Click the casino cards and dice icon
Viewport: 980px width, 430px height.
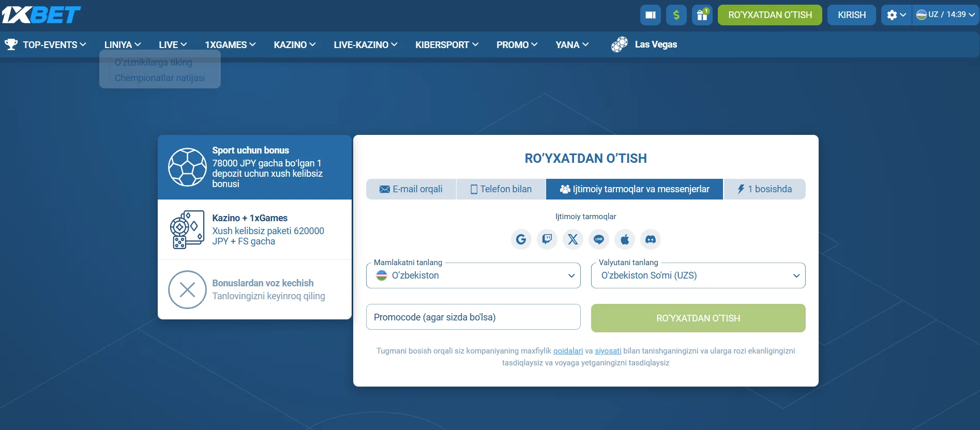[187, 229]
